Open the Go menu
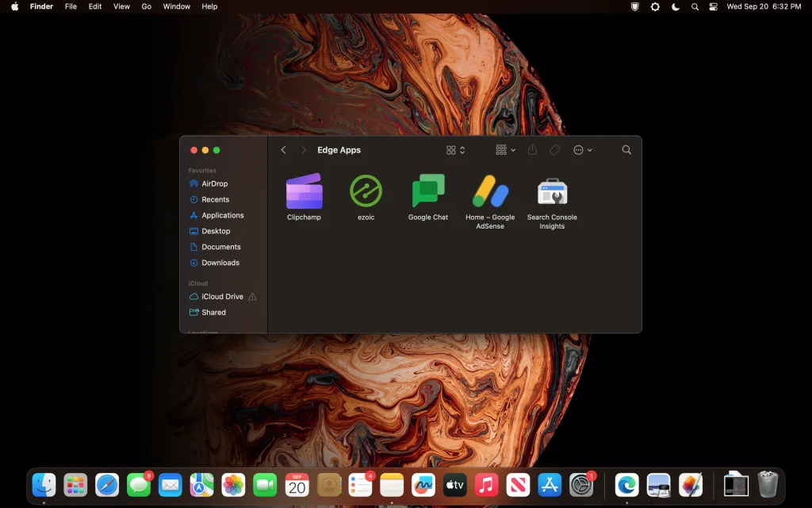The height and width of the screenshot is (508, 812). point(147,6)
